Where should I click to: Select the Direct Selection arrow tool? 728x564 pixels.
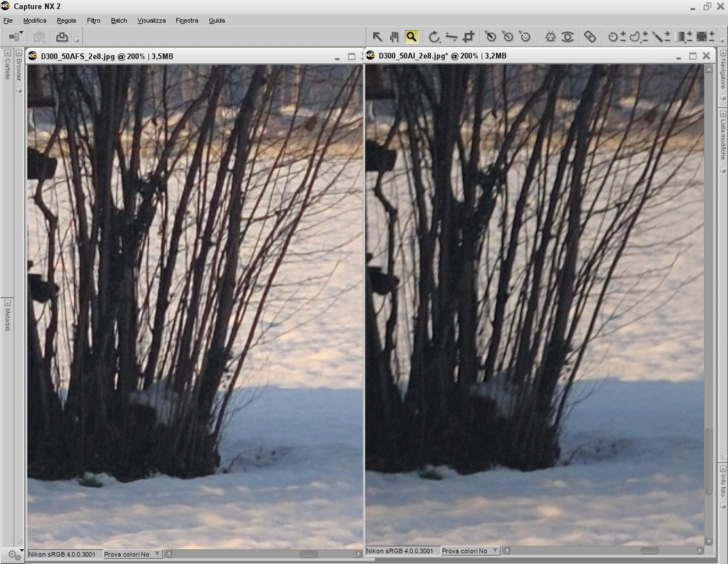(x=378, y=37)
